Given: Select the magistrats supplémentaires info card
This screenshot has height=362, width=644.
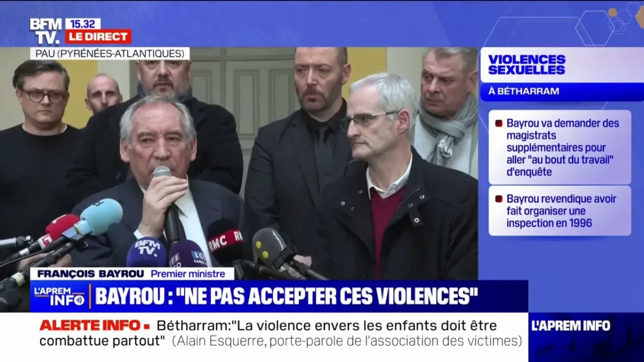Looking at the screenshot, I should 560,147.
